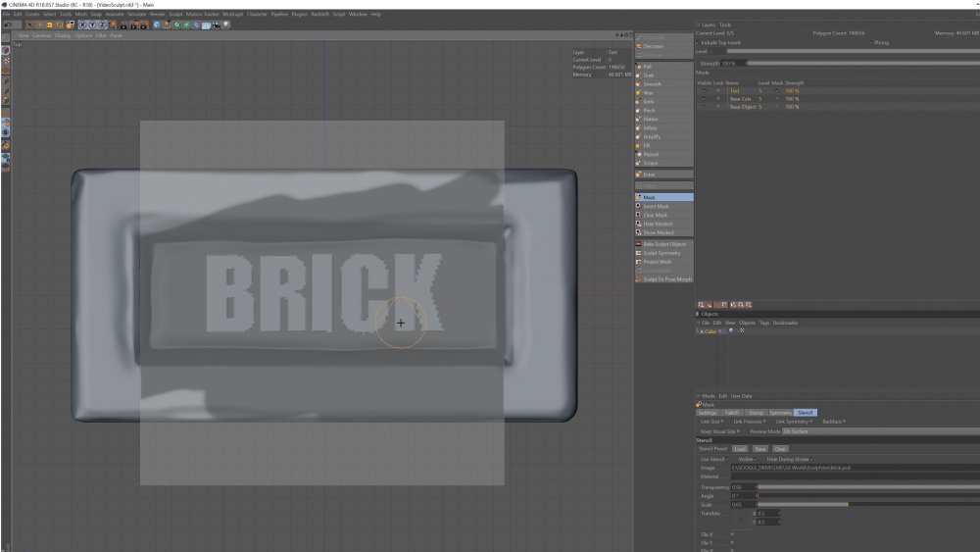Click Load stencil preset button
980x552 pixels.
pos(740,449)
